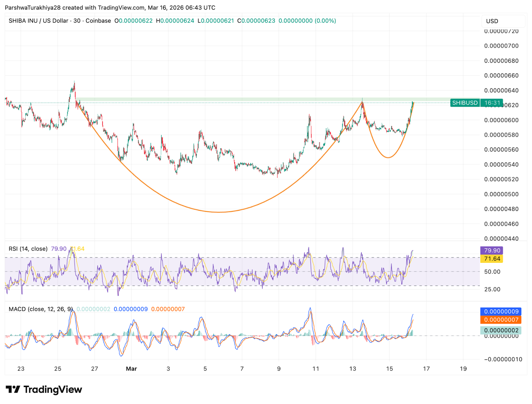The image size is (532, 404).
Task: Click the SHIBUSD price label tag
Action: (465, 103)
